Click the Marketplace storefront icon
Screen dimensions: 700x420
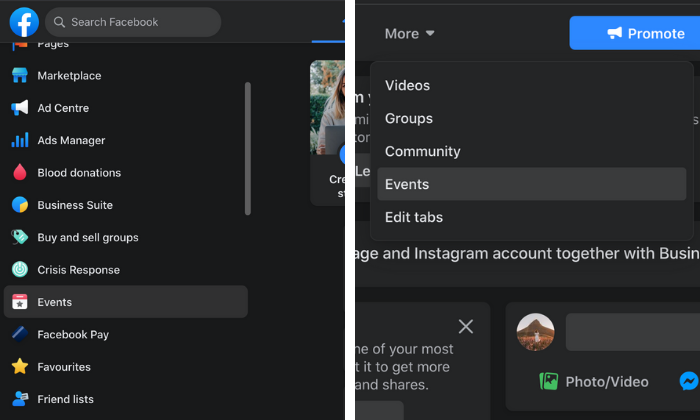(20, 75)
